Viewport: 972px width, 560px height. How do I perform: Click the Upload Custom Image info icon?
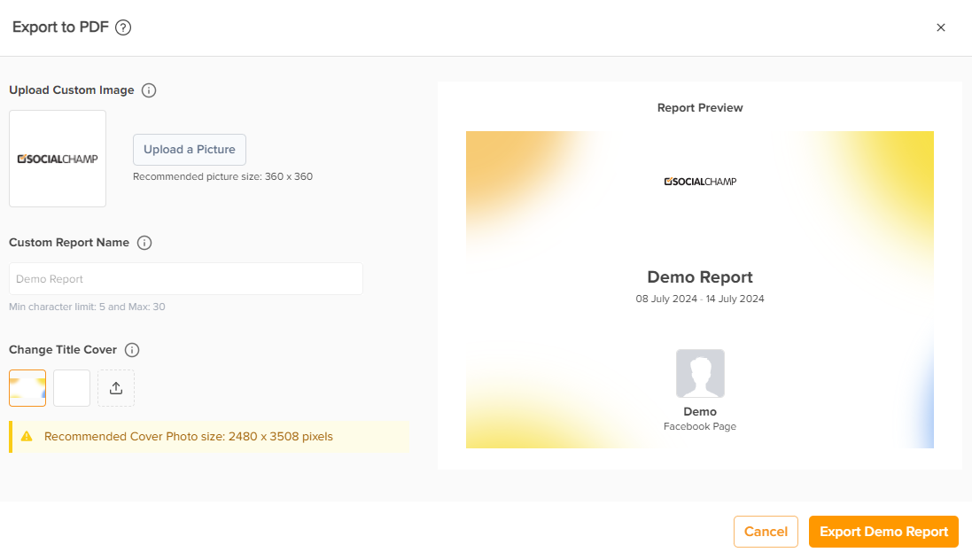pos(149,89)
